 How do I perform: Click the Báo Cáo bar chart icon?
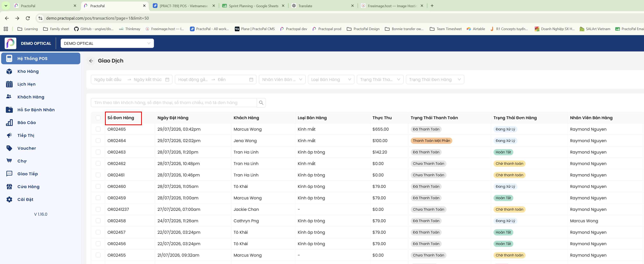click(9, 123)
